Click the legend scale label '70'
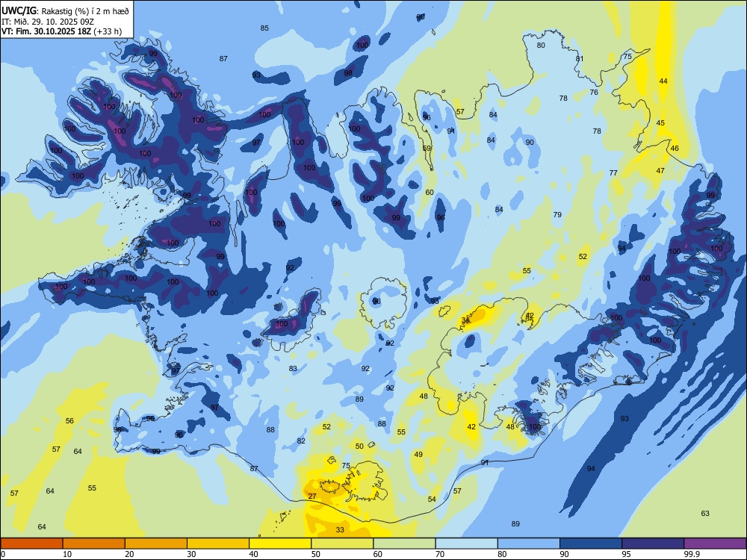The width and height of the screenshot is (747, 560). (x=440, y=554)
